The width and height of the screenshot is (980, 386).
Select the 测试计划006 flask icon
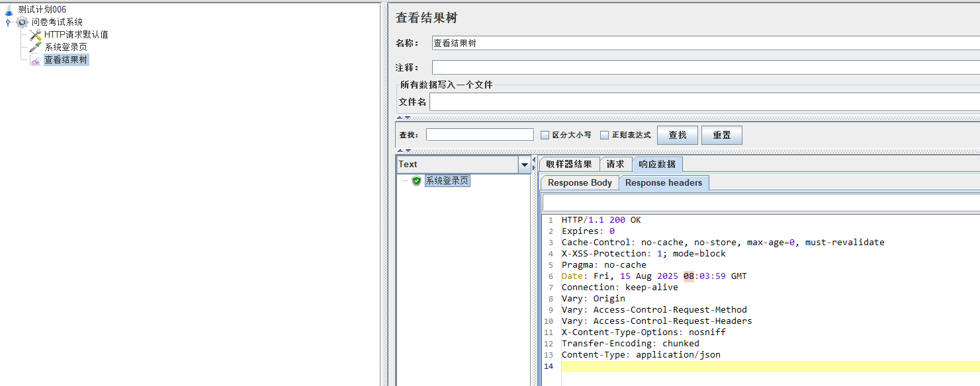(x=9, y=9)
